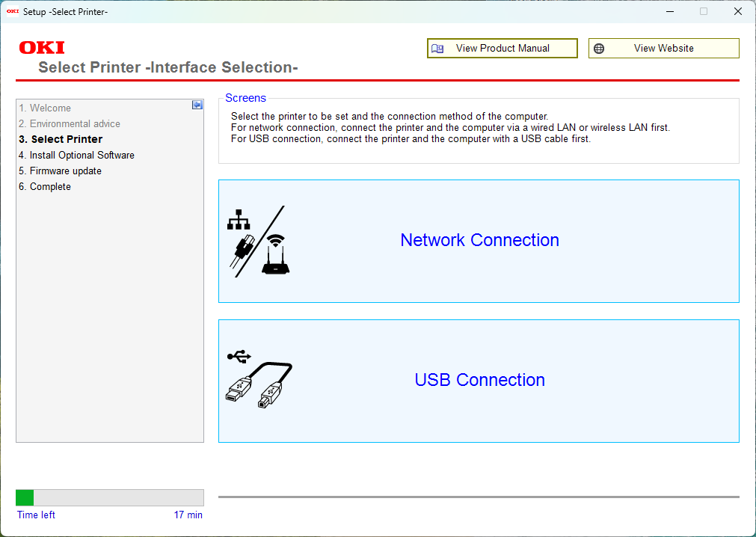
Task: Click the USB connection instruction line
Action: click(x=411, y=139)
